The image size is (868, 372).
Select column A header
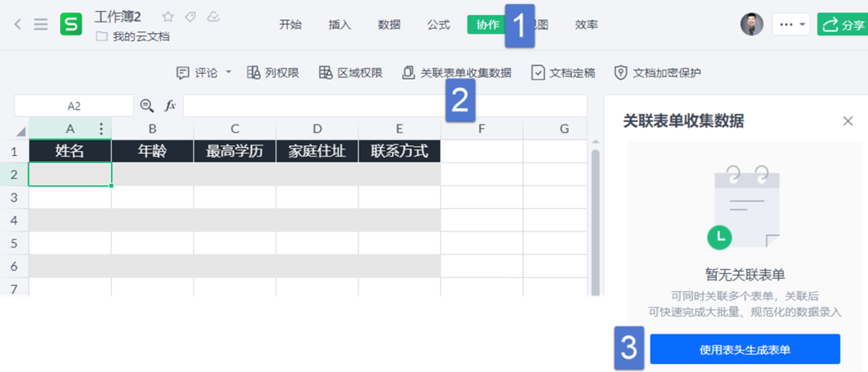click(x=70, y=129)
